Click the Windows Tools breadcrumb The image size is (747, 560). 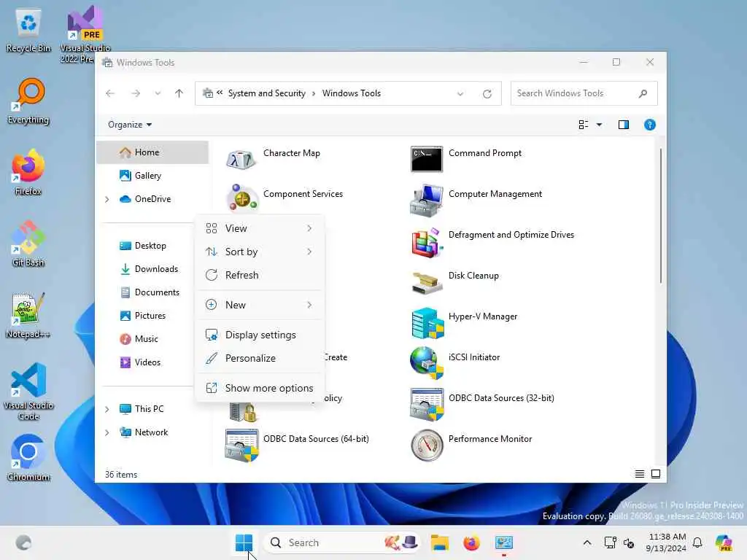point(351,93)
